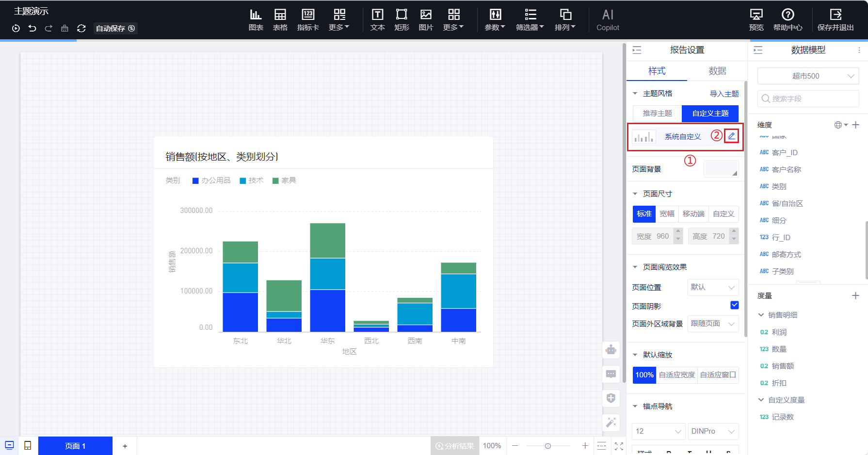
Task: Add a text box with 文本 tool
Action: [377, 19]
